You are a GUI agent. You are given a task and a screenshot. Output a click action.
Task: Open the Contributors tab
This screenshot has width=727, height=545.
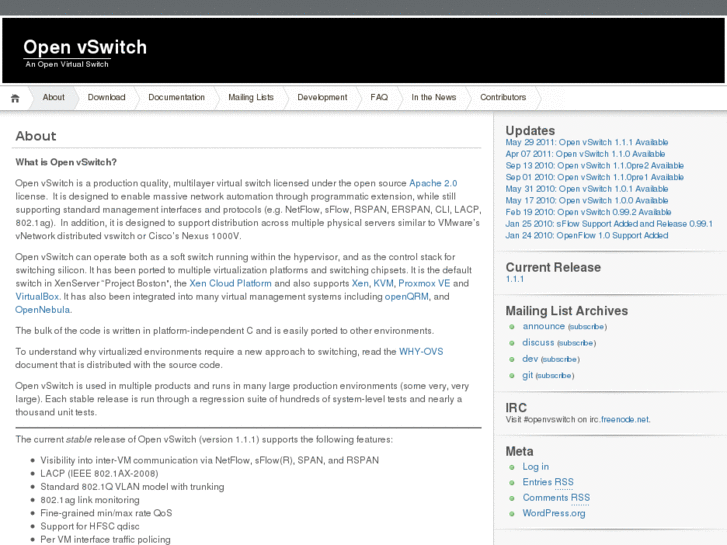[x=503, y=97]
